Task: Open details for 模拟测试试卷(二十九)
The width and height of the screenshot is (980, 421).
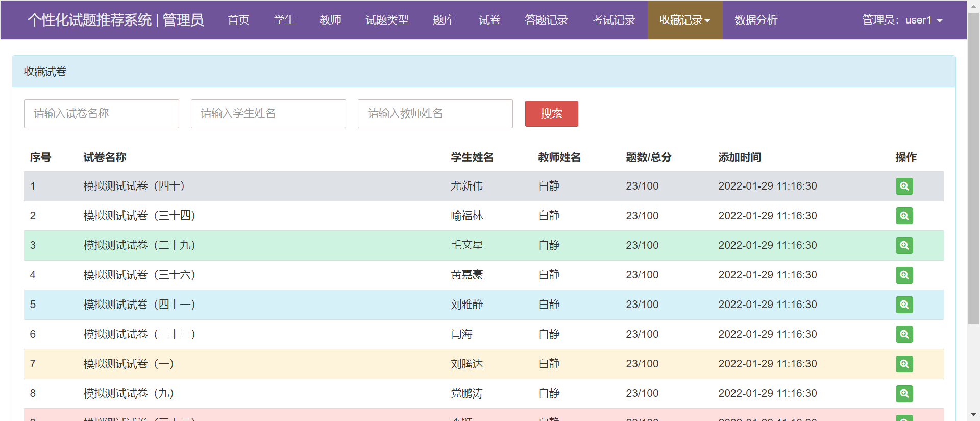Action: point(904,245)
